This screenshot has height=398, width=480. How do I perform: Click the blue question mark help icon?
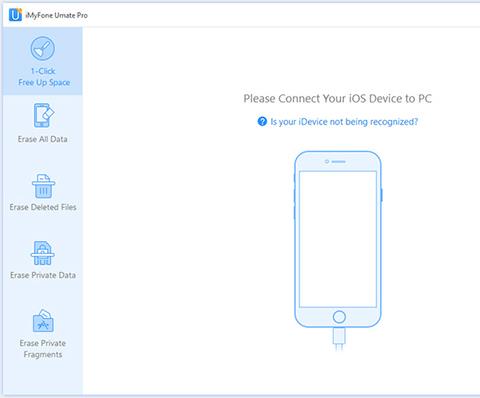click(x=262, y=121)
